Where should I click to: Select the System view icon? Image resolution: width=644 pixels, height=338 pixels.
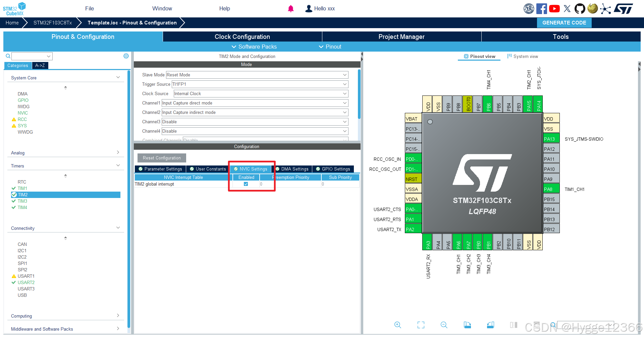(509, 56)
